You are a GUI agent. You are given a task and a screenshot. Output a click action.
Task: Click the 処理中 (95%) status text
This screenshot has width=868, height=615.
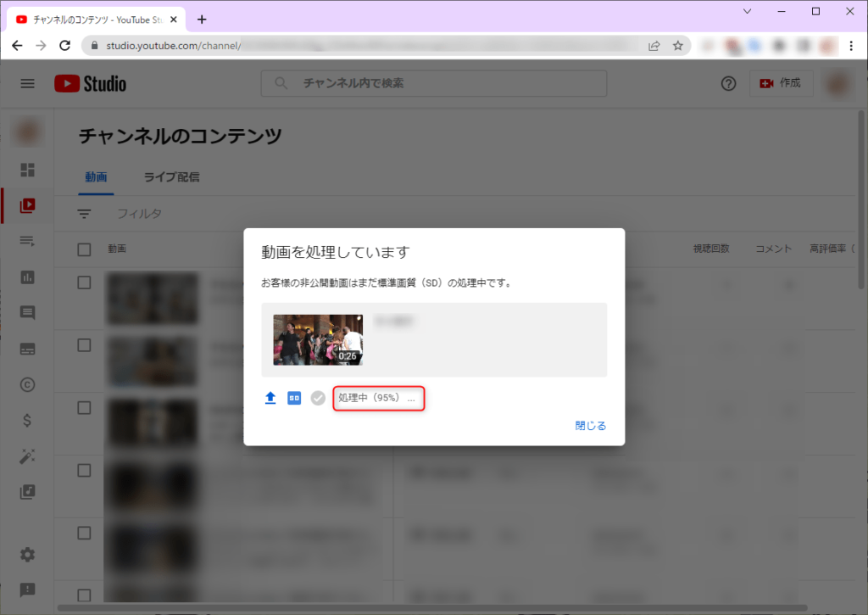coord(377,398)
